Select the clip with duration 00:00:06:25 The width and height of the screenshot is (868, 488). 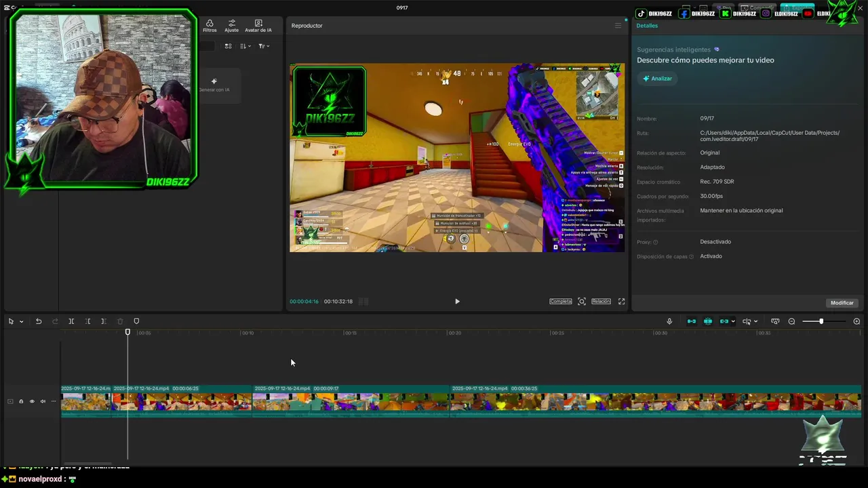[182, 401]
